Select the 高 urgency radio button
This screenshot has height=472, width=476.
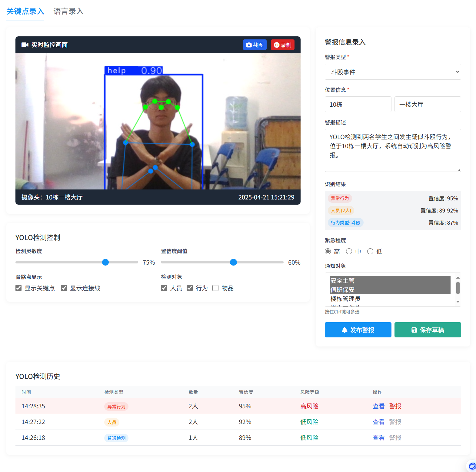[328, 251]
